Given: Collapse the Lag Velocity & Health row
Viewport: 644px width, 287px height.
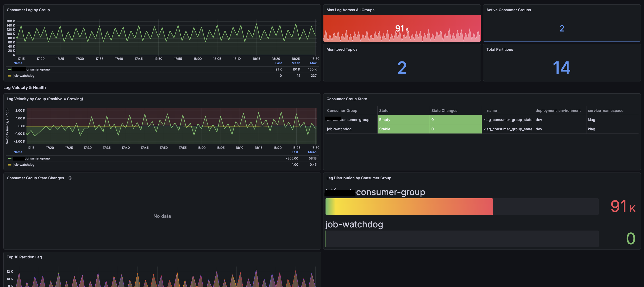Looking at the screenshot, I should tap(24, 87).
